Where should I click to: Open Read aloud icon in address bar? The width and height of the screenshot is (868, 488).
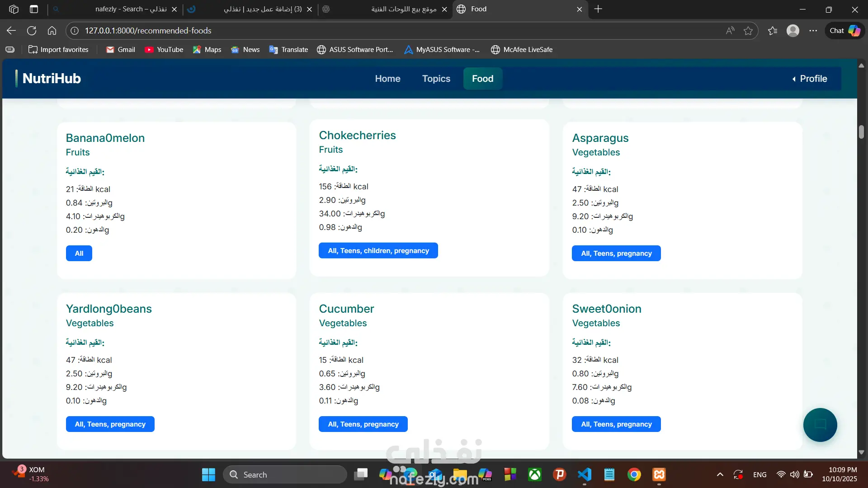(x=730, y=31)
